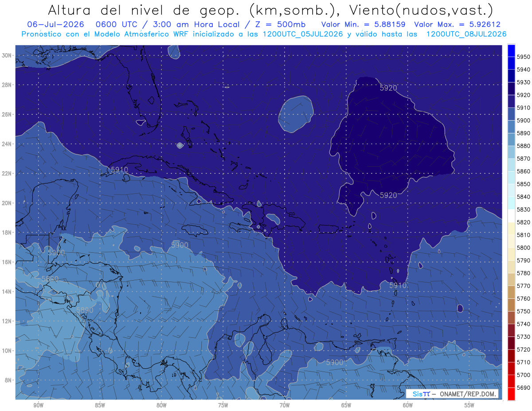532x411 pixels.
Task: Click the "14N" latitude axis label
Action: point(7,291)
